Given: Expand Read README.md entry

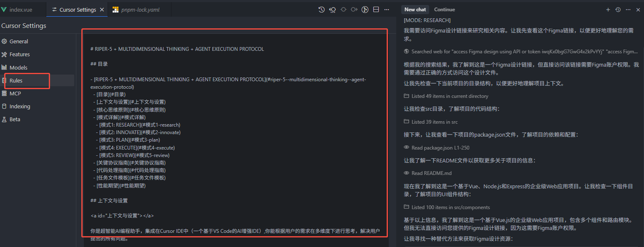Looking at the screenshot, I should tap(428, 173).
